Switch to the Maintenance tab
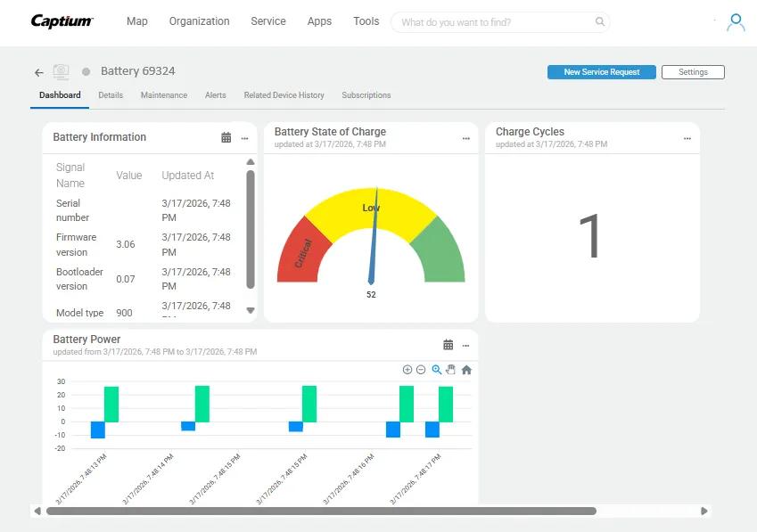The height and width of the screenshot is (532, 757). pos(164,95)
